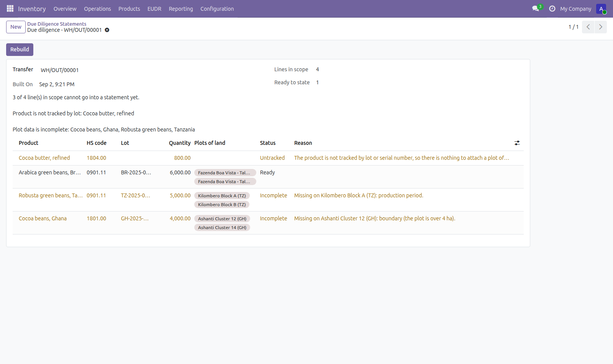613x364 pixels.
Task: Open the activities clock icon
Action: [x=552, y=8]
